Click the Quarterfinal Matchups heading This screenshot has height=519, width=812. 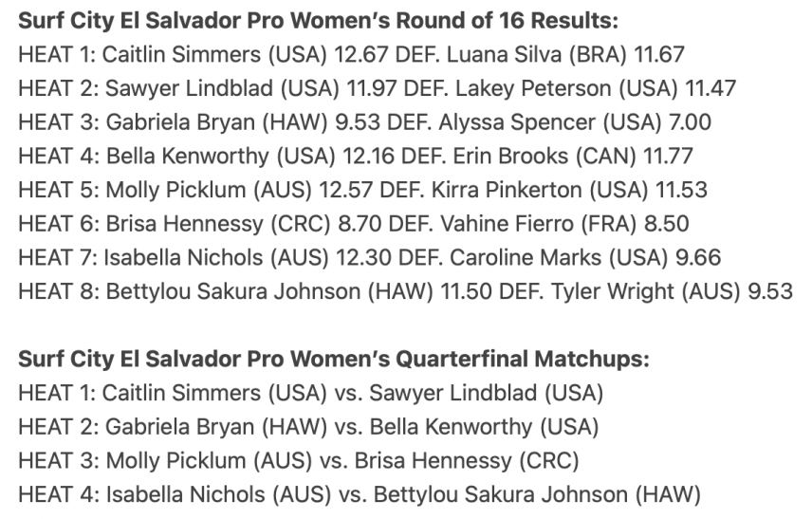click(334, 359)
